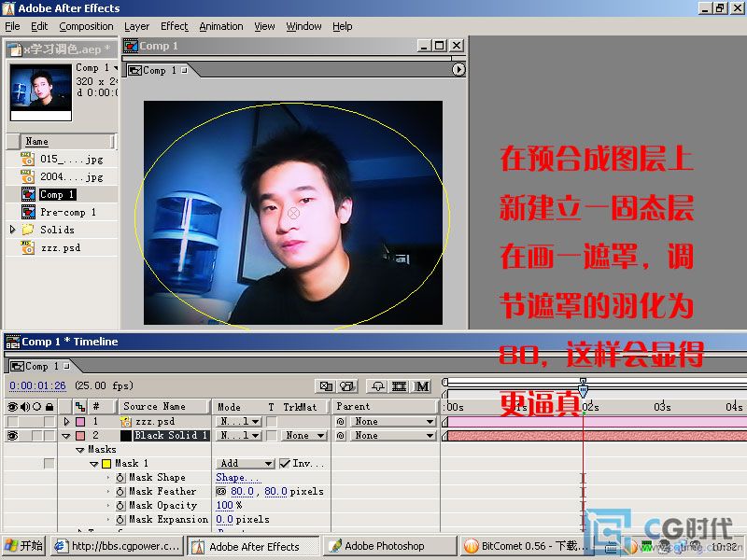Image resolution: width=747 pixels, height=560 pixels.
Task: Select the Pre-comp 1 composition icon
Action: [28, 212]
